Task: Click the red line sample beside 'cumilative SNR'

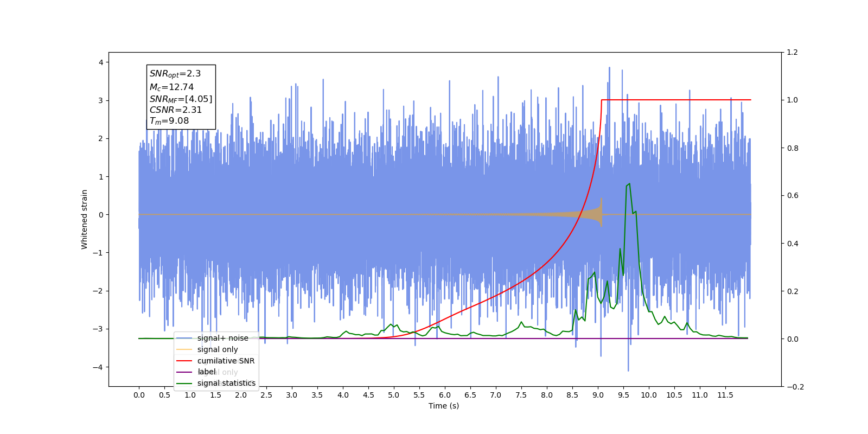Action: click(184, 361)
